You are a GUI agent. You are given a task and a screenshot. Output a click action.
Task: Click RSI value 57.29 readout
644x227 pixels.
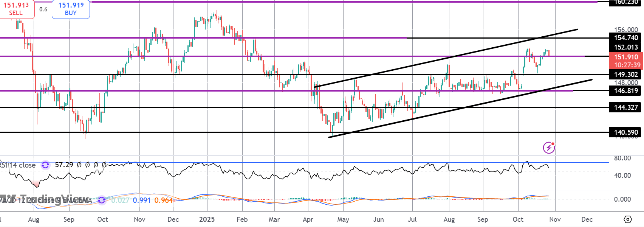tap(64, 165)
